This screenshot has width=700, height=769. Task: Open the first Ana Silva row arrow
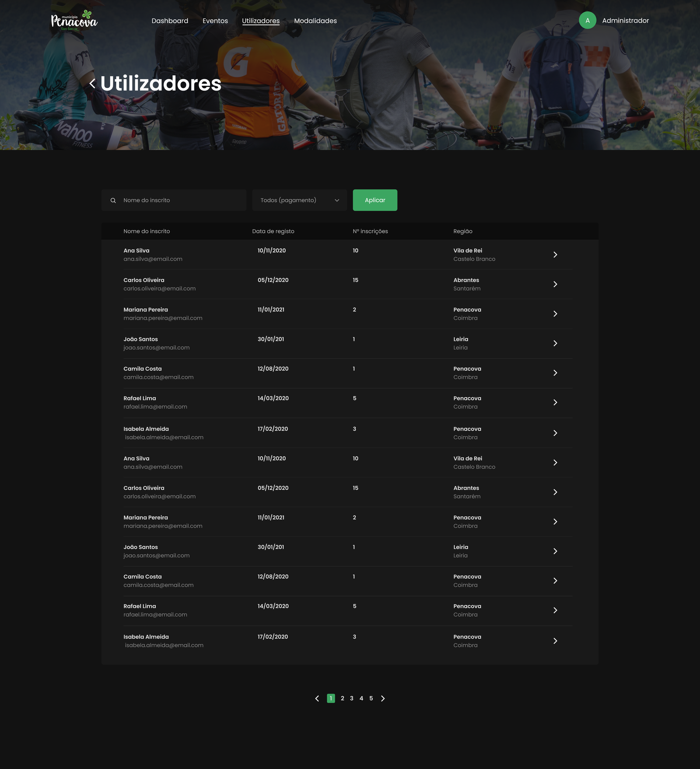(x=555, y=255)
